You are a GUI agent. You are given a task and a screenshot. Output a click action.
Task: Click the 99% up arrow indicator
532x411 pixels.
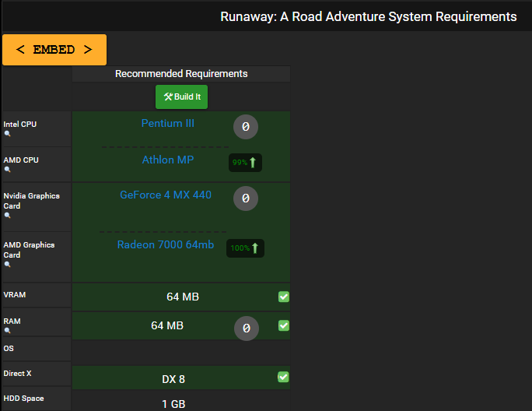pos(245,163)
